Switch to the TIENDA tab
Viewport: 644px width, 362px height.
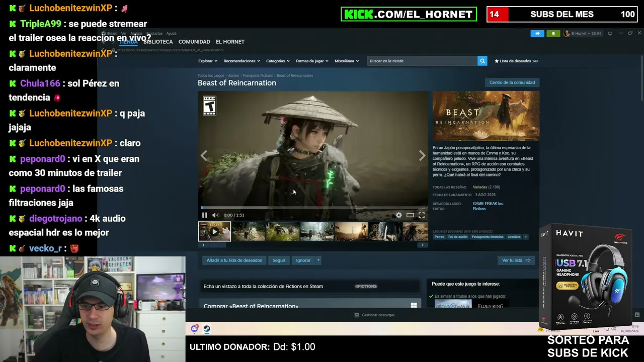tap(128, 42)
